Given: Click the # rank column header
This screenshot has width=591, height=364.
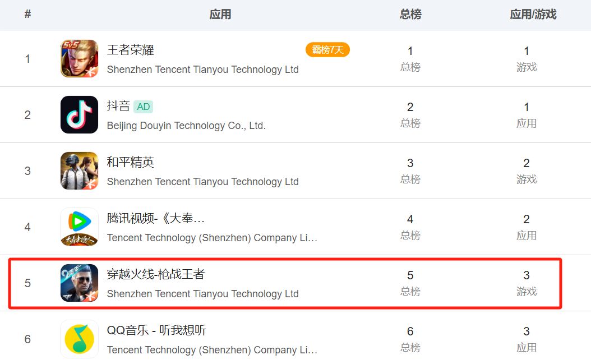Looking at the screenshot, I should pyautogui.click(x=27, y=15).
